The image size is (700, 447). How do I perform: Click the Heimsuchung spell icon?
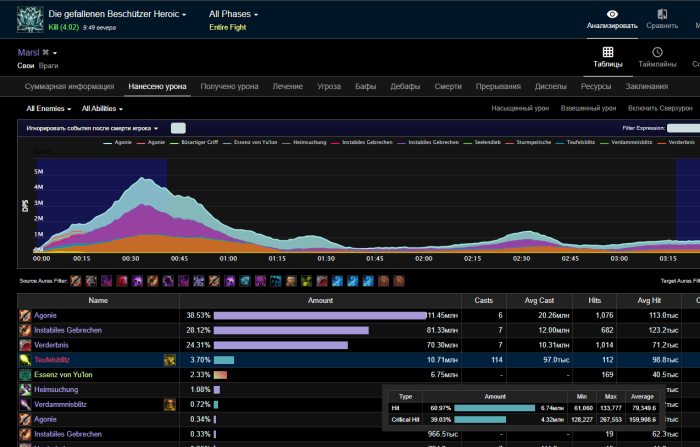25,389
